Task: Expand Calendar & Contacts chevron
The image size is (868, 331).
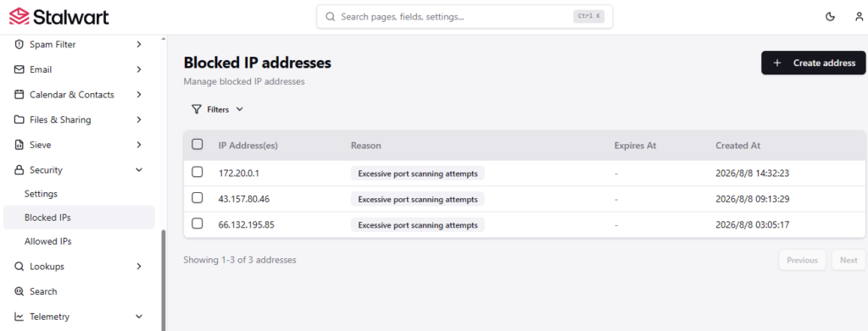Action: click(139, 95)
